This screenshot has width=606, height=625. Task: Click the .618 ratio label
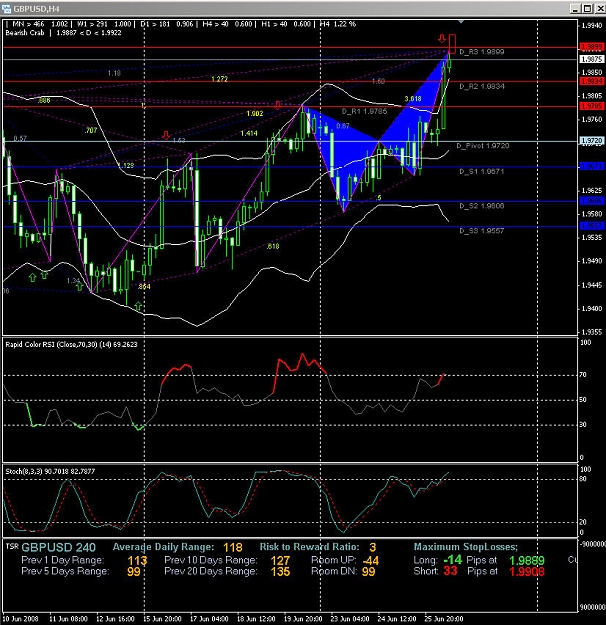(273, 246)
